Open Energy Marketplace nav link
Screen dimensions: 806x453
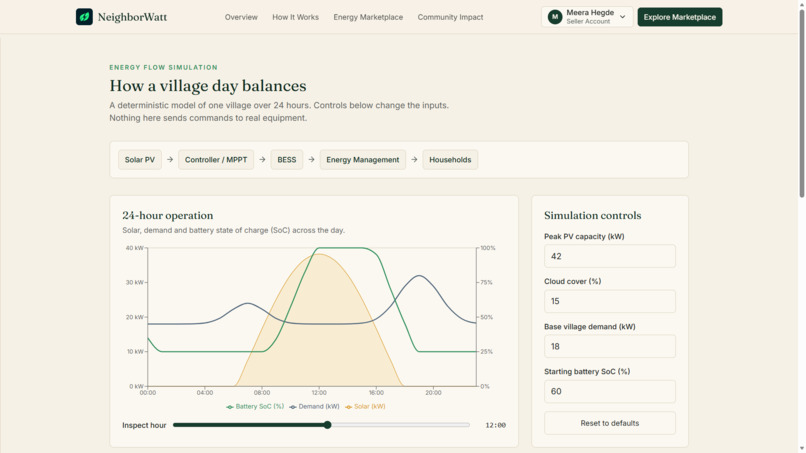tap(368, 17)
